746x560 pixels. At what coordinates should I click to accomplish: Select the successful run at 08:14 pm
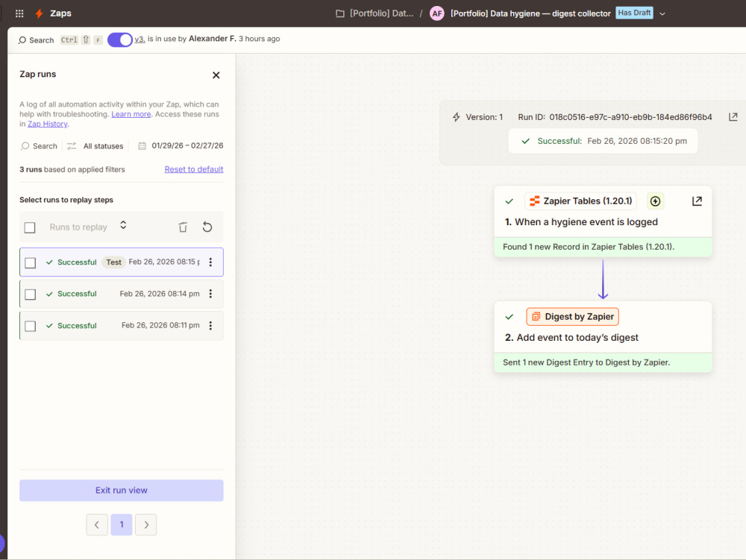click(x=122, y=294)
